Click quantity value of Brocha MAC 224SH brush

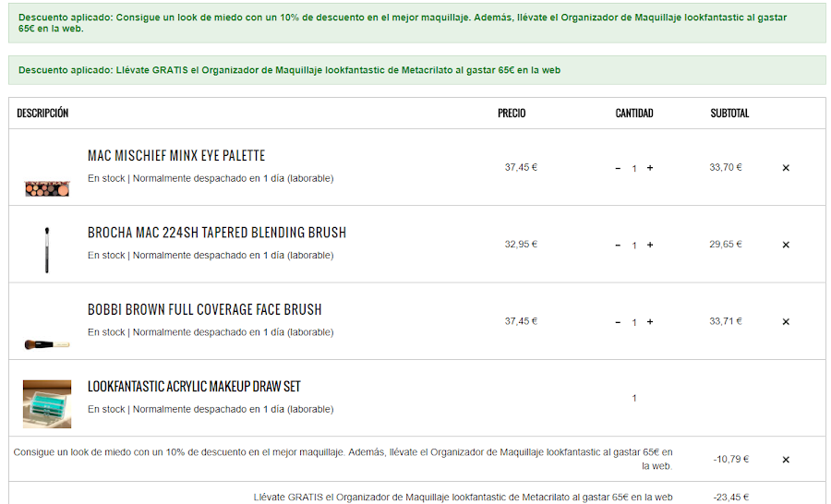633,246
